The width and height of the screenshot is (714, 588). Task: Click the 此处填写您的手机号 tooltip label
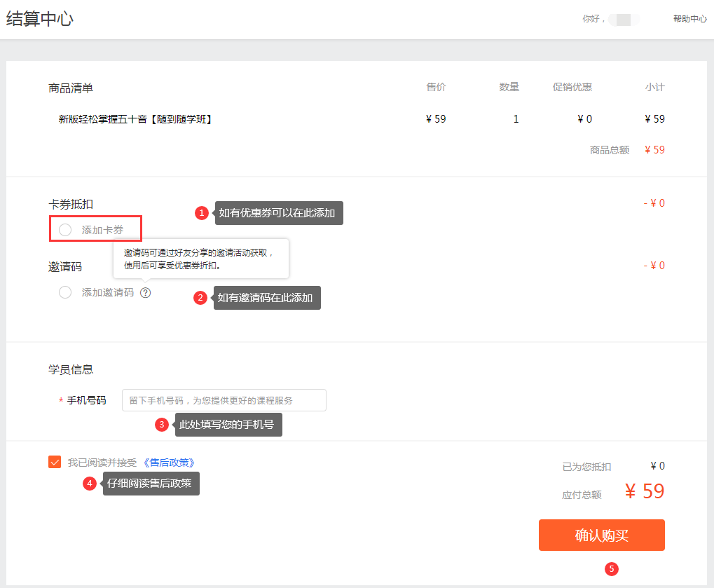[x=228, y=425]
